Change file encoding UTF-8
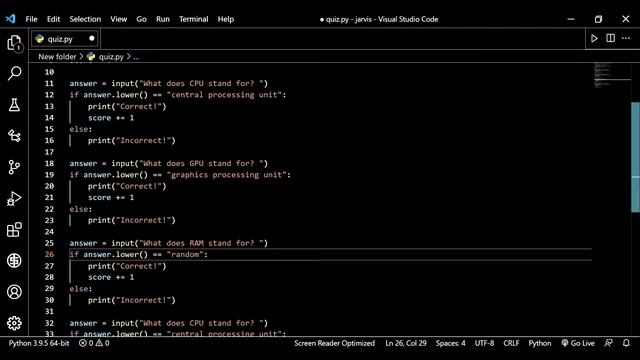This screenshot has height=360, width=640. [x=484, y=343]
